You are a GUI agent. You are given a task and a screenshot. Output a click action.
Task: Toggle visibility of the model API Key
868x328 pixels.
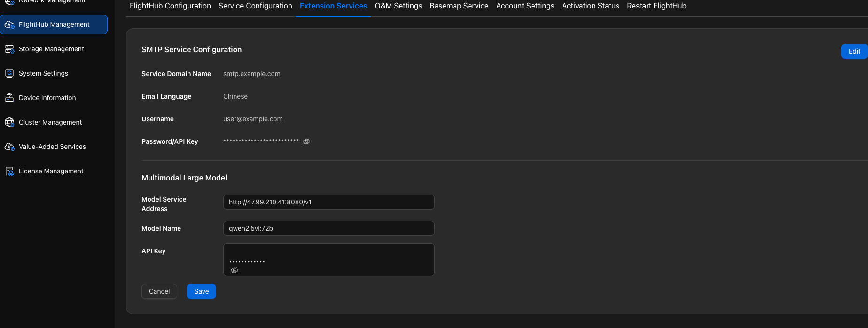235,270
